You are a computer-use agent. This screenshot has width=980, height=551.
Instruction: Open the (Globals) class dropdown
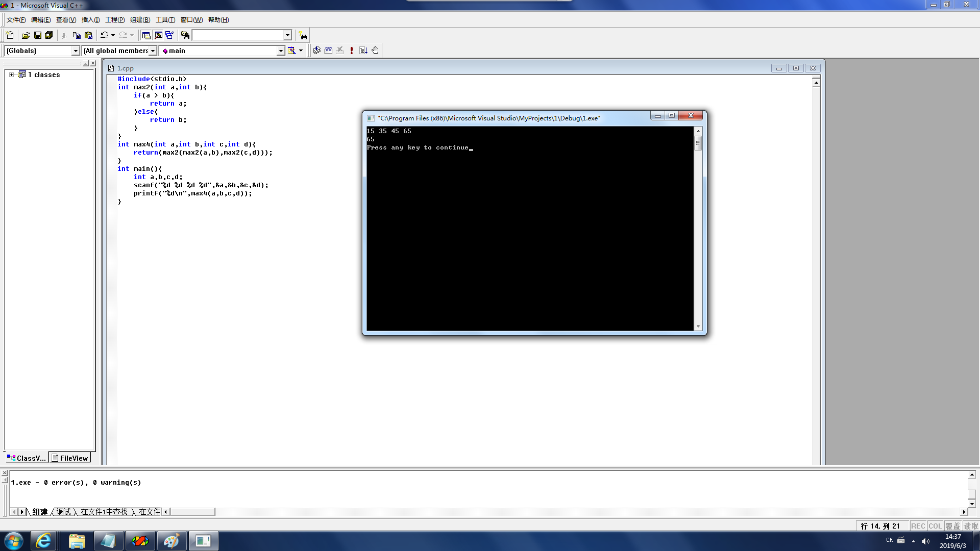tap(76, 51)
